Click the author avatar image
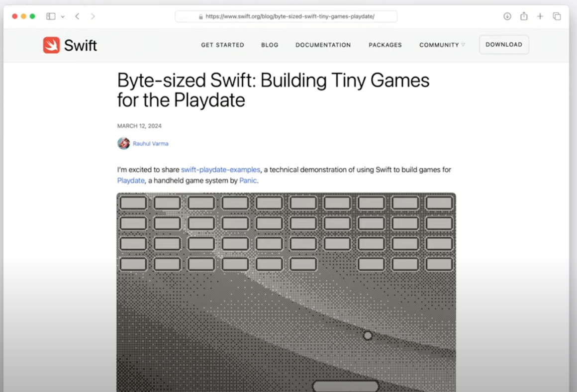 (x=124, y=143)
